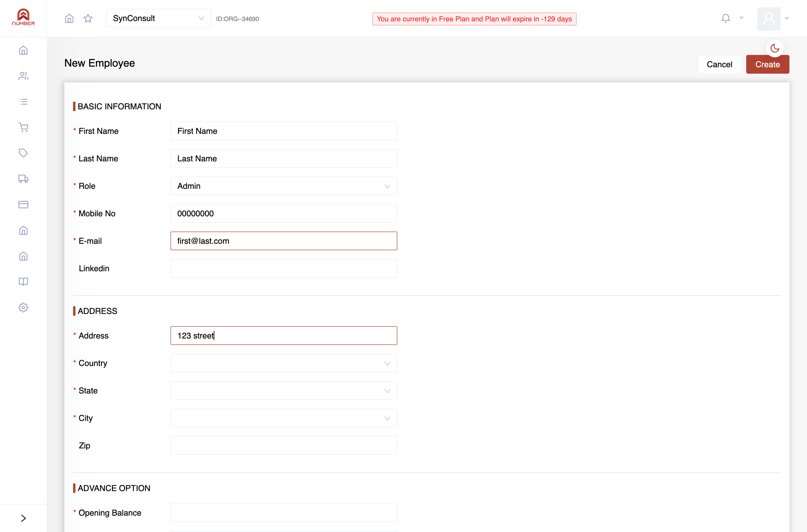Open the first sidebar home icon
The image size is (807, 532).
point(23,50)
